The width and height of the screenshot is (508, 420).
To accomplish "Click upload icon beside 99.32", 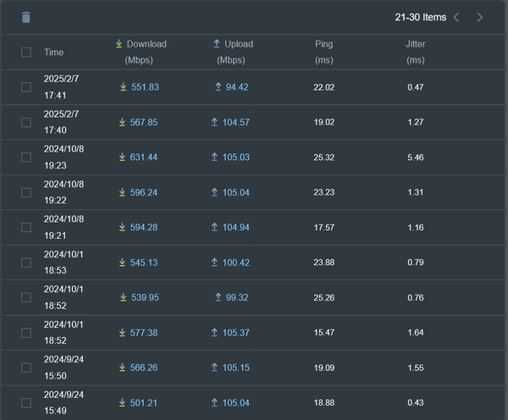I will click(218, 297).
